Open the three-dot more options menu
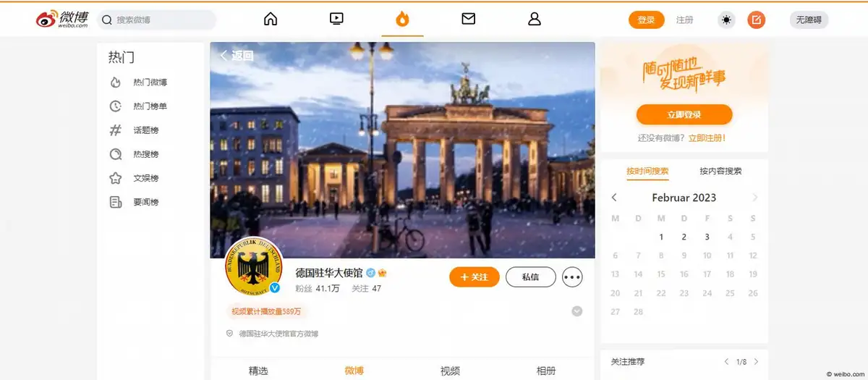Screen dimensions: 868x380 (x=572, y=277)
